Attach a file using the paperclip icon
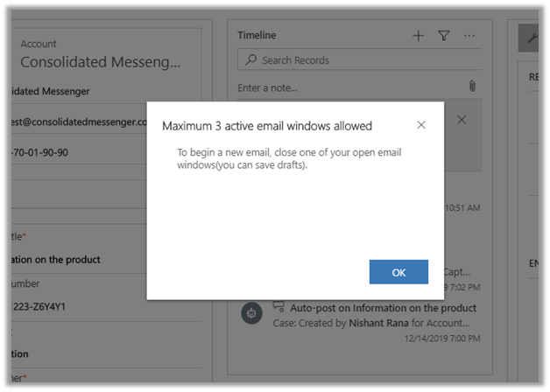Image resolution: width=550 pixels, height=392 pixels. coord(472,87)
